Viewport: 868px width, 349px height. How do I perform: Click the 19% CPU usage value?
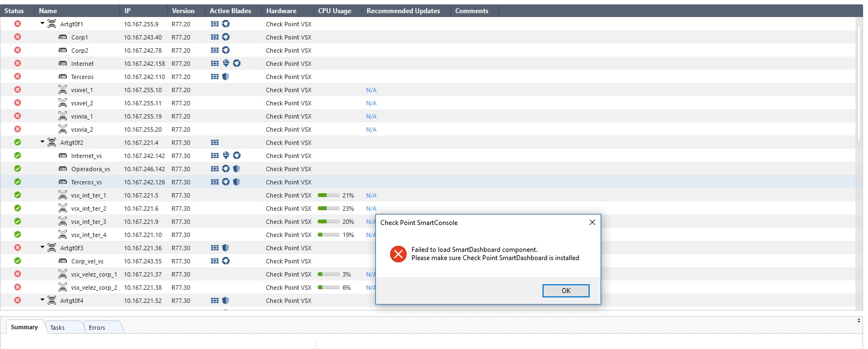point(348,235)
